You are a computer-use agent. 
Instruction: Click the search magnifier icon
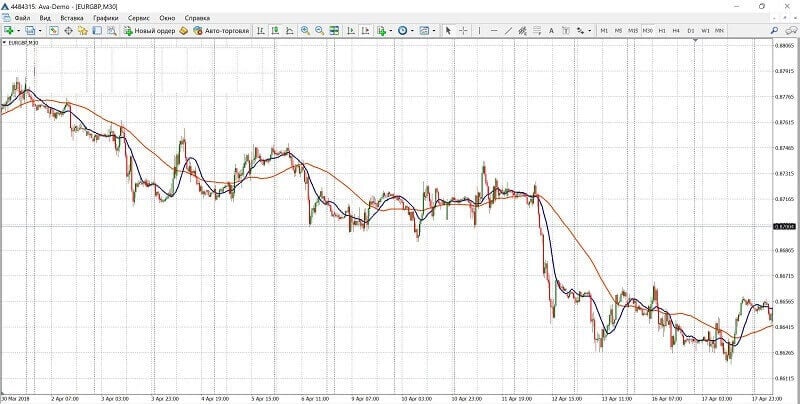pyautogui.click(x=774, y=31)
